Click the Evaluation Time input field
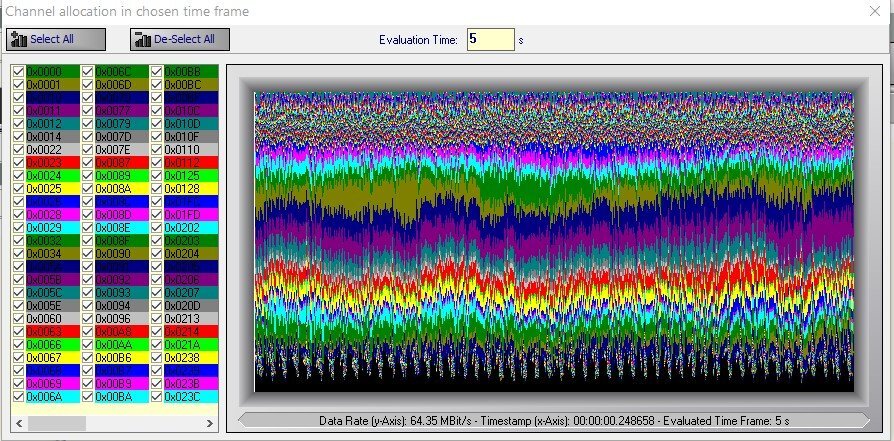This screenshot has height=441, width=894. point(490,39)
